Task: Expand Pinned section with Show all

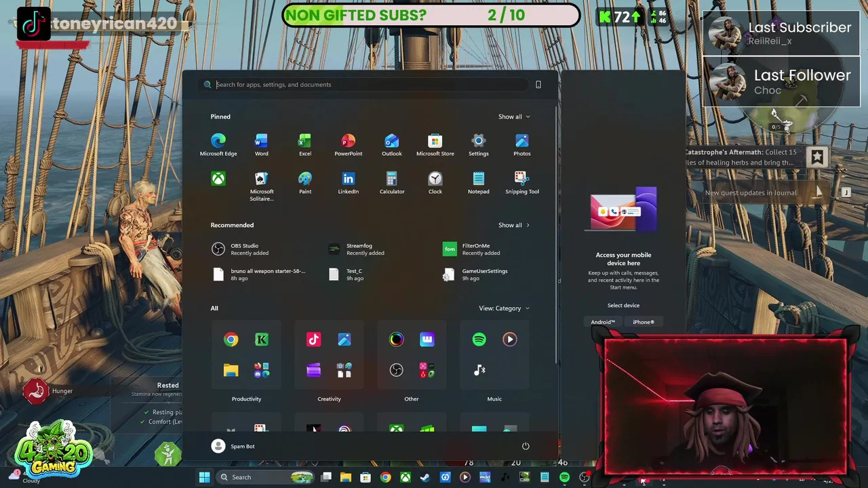Action: click(x=514, y=117)
